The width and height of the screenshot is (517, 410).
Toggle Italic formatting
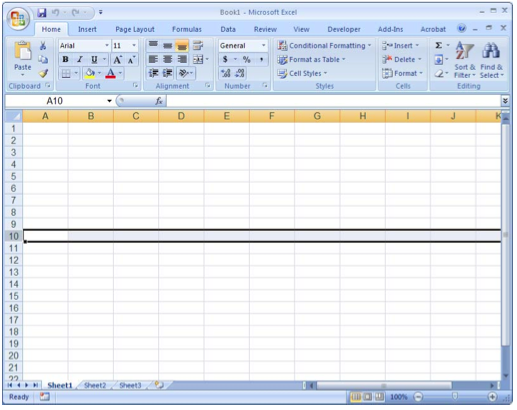click(80, 59)
